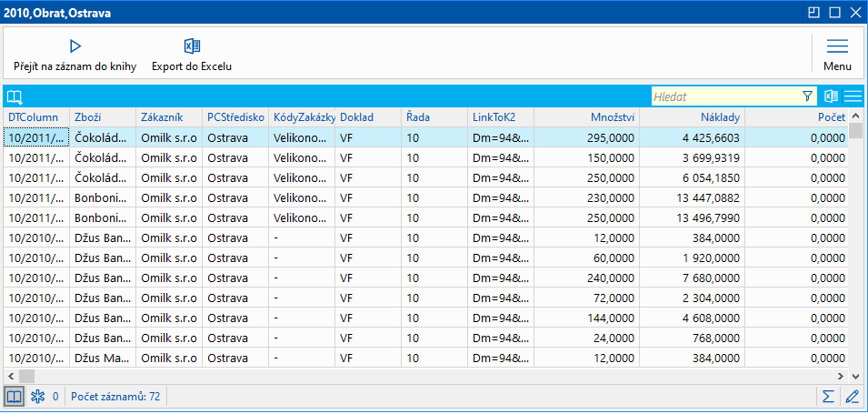Open the grid options menu on the blue bar
The width and height of the screenshot is (868, 414).
pyautogui.click(x=853, y=96)
